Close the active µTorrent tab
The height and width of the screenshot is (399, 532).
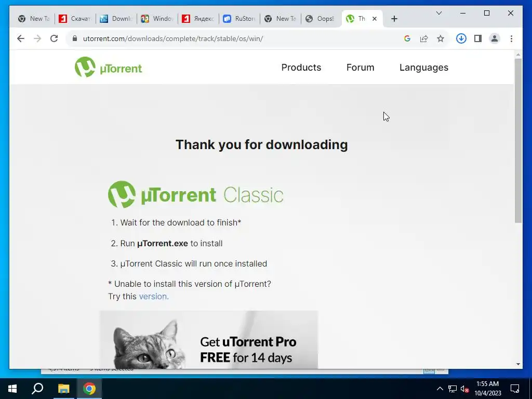(375, 19)
